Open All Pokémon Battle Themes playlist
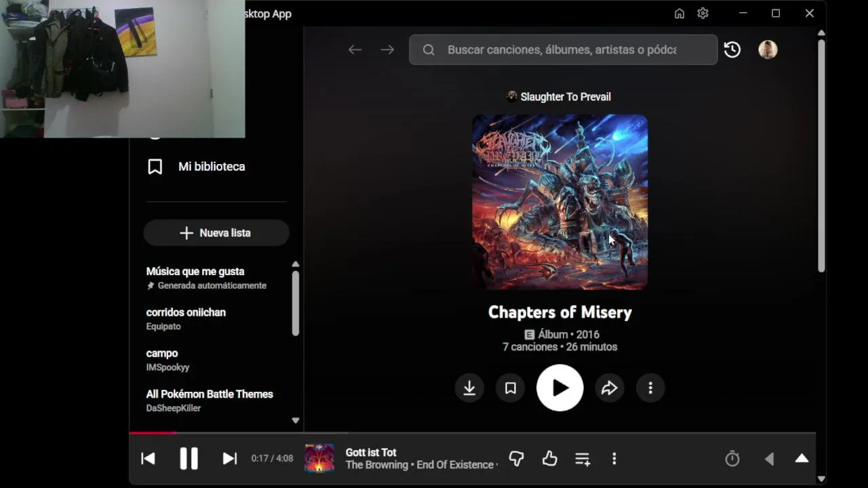This screenshot has width=868, height=488. tap(210, 394)
